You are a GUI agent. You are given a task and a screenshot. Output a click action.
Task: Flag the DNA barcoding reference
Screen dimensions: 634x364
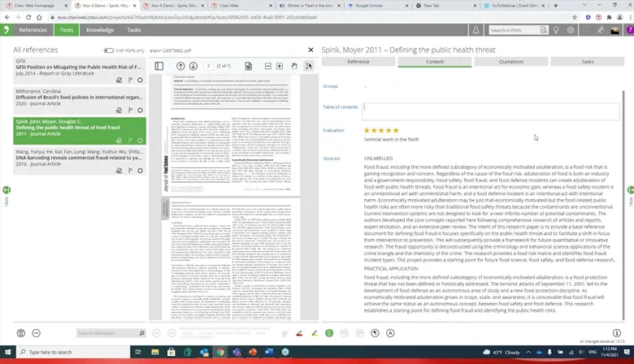pos(130,171)
